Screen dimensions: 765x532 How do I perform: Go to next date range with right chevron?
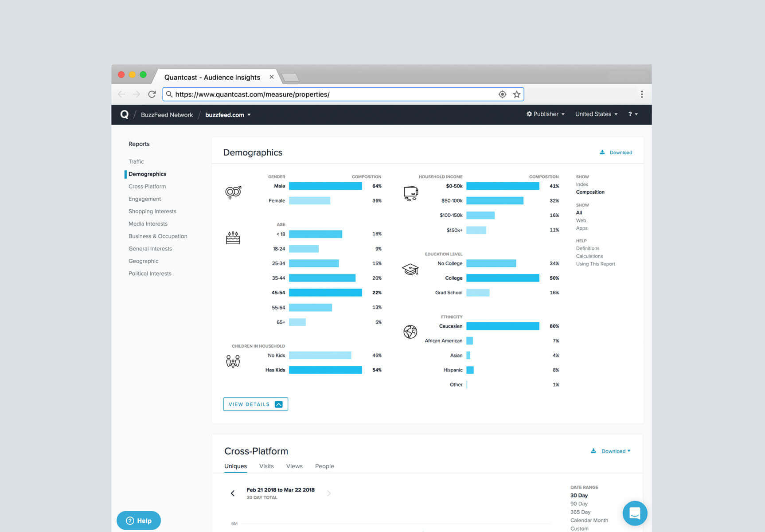pyautogui.click(x=329, y=493)
